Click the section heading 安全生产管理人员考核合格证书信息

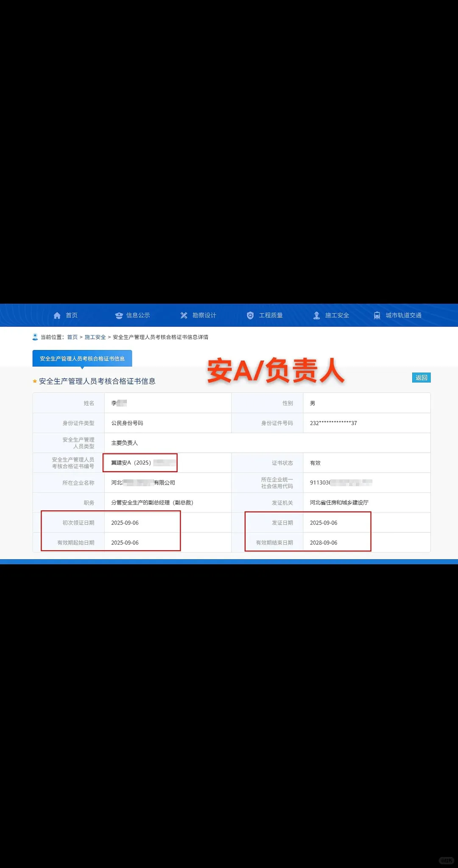coord(97,381)
